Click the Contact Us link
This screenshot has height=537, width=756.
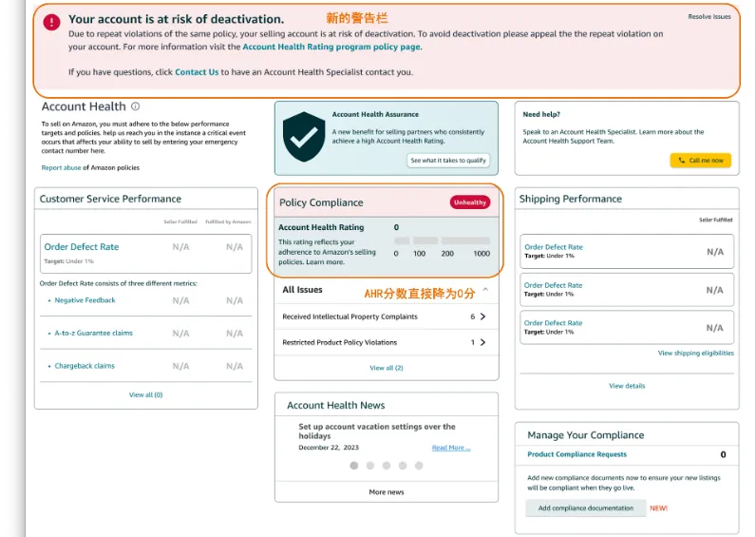click(x=197, y=72)
